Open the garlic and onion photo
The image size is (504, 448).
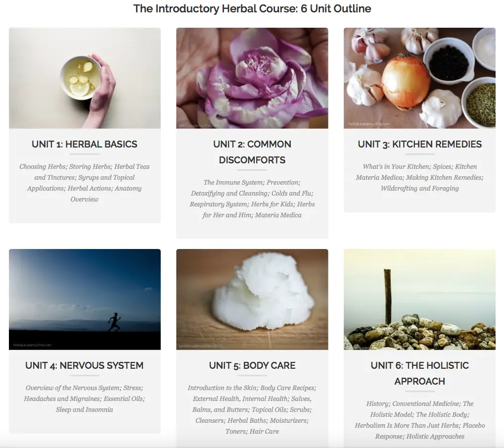point(419,78)
